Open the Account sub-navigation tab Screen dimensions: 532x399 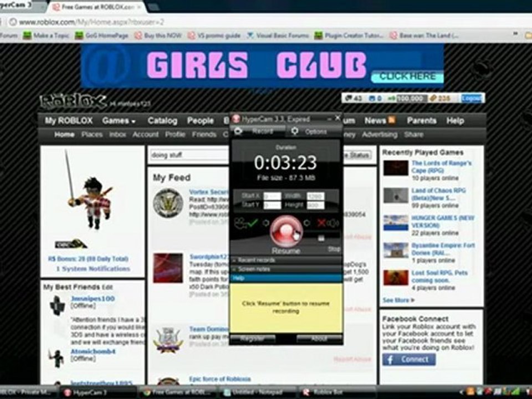point(146,135)
